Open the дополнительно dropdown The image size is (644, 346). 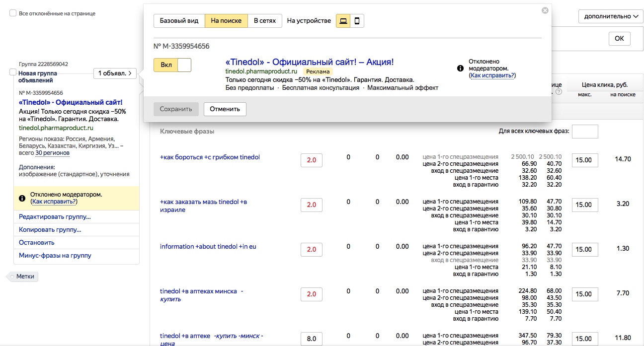coord(611,16)
